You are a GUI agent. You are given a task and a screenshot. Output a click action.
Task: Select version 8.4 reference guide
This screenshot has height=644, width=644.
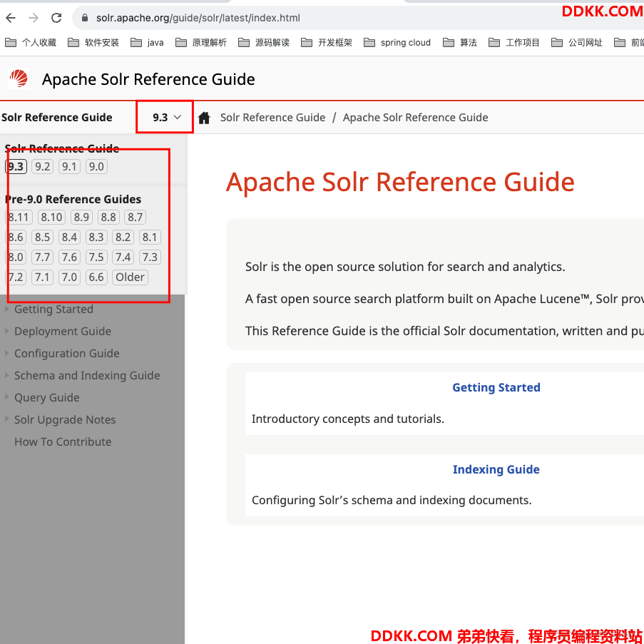pos(69,237)
